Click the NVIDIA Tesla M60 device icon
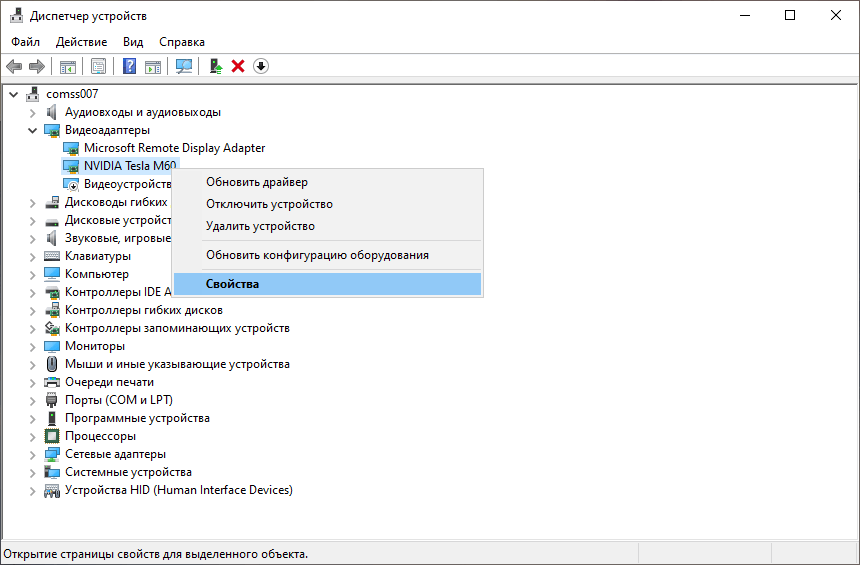860x565 pixels. coord(71,166)
